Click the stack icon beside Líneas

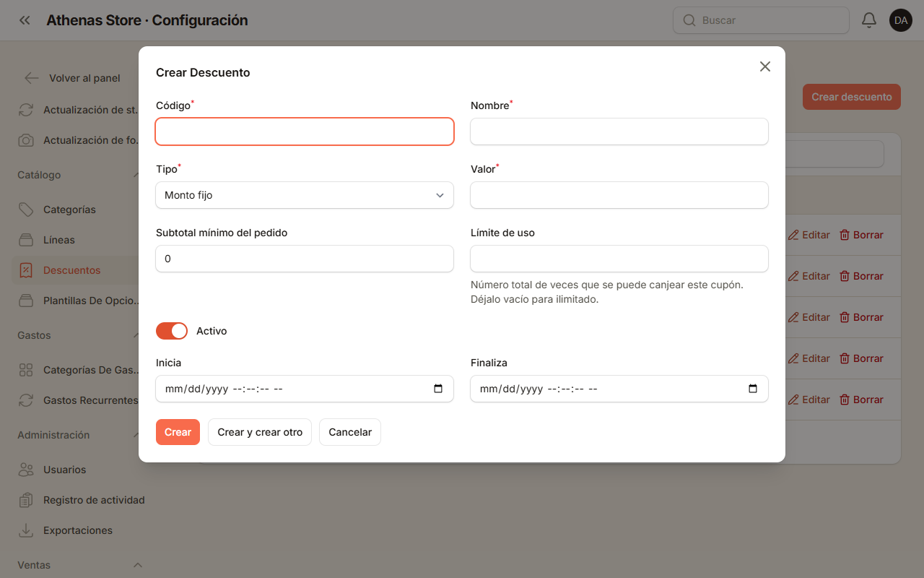tap(26, 240)
